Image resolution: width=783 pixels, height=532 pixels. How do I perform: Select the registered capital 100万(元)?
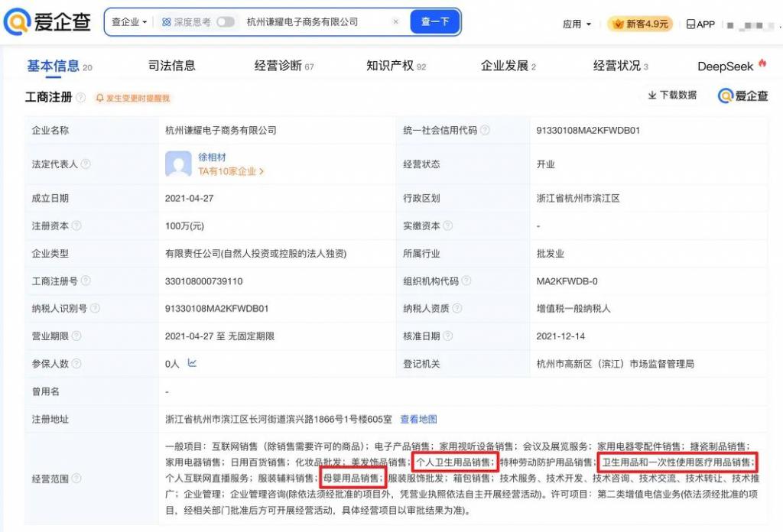pyautogui.click(x=184, y=225)
